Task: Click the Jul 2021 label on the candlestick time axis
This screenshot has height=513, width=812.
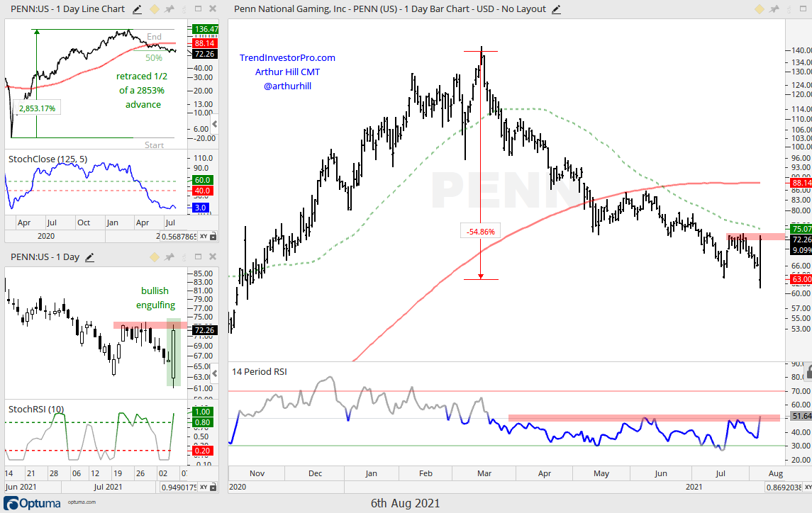Action: (108, 487)
